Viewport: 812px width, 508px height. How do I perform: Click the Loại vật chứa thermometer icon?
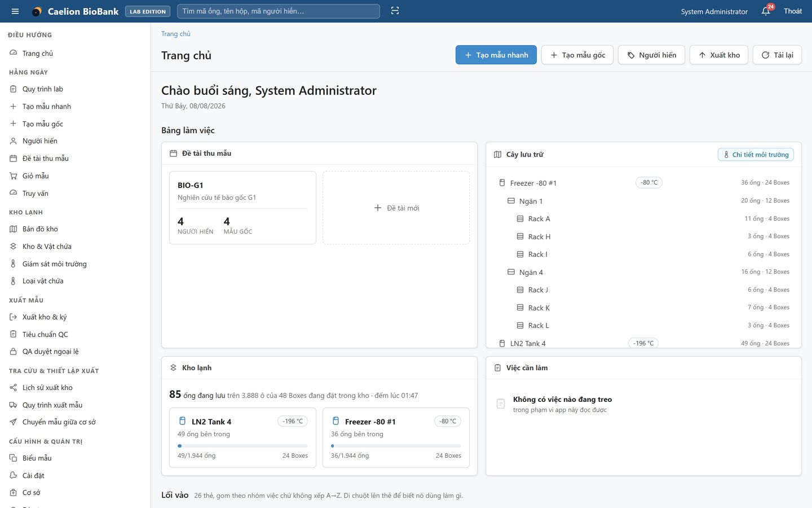coord(13,281)
